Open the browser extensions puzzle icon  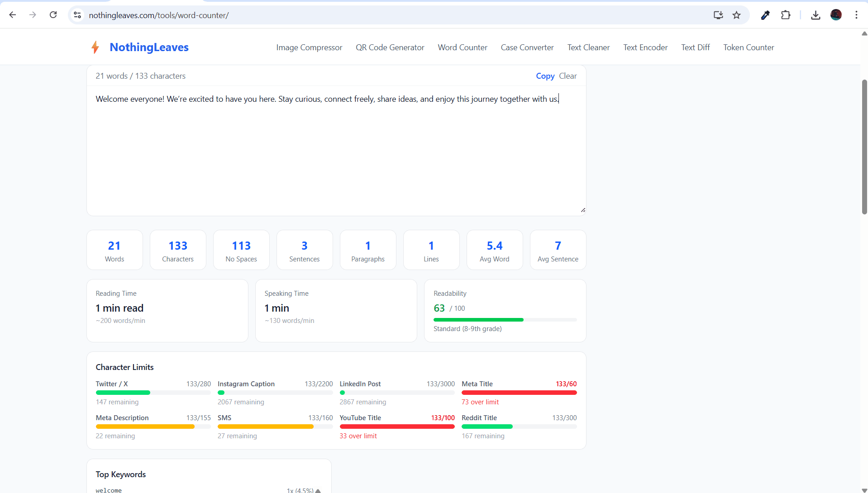click(x=786, y=15)
